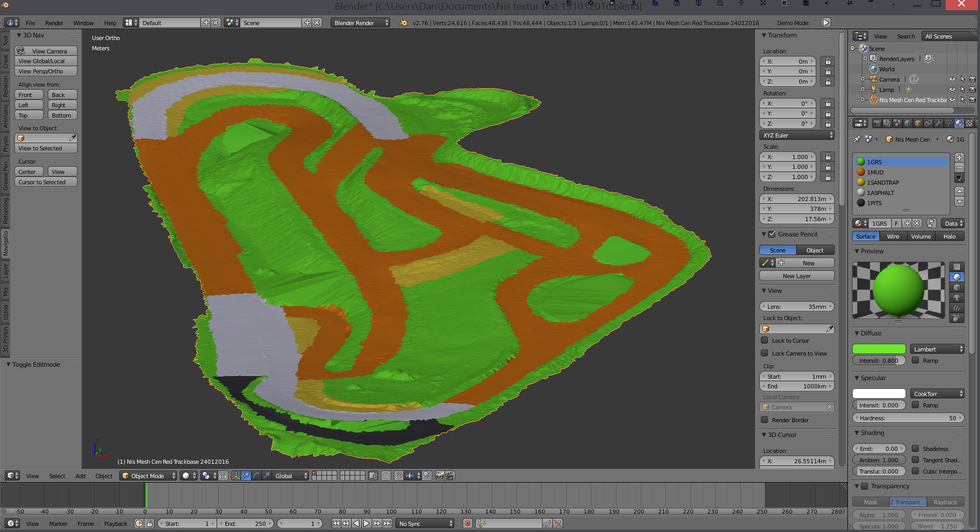
Task: Lock location X value
Action: point(828,61)
